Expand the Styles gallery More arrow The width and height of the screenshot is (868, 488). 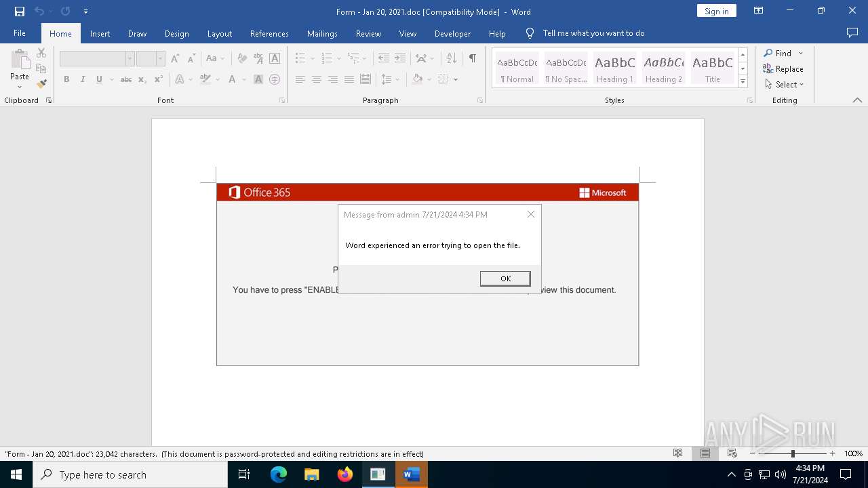click(743, 82)
